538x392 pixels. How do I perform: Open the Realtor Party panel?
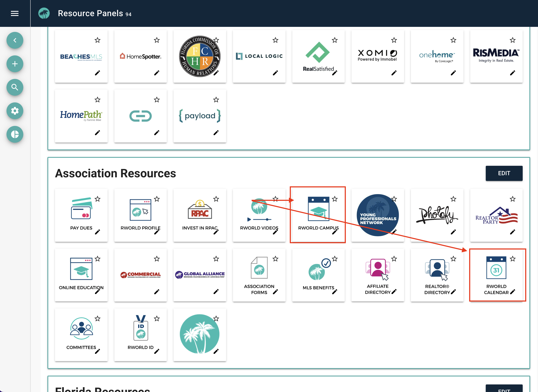(496, 215)
